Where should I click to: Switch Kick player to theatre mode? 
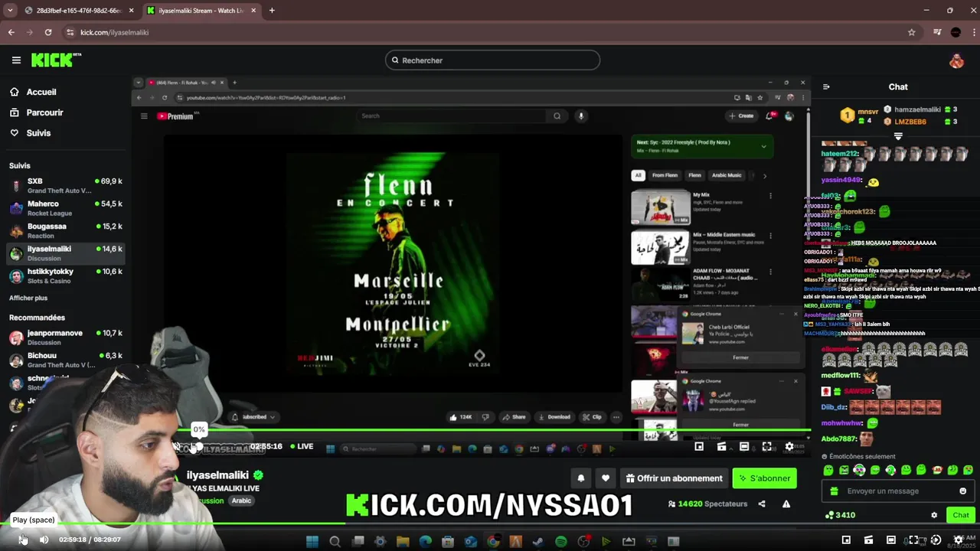744,446
